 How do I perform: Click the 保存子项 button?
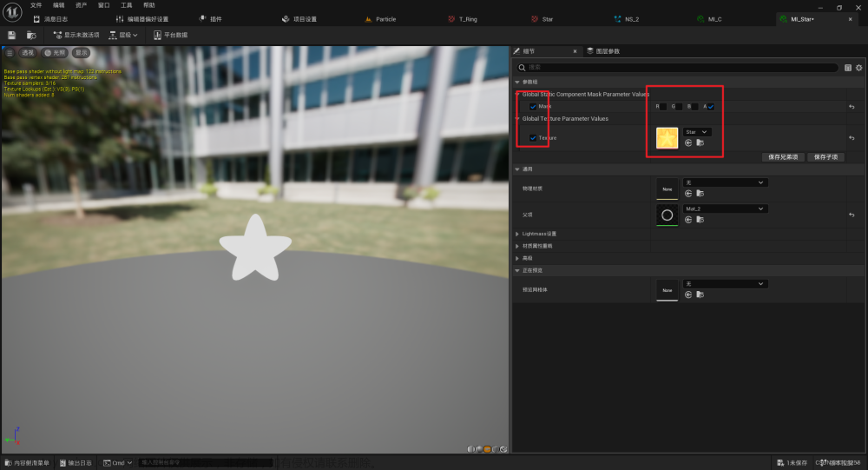825,157
